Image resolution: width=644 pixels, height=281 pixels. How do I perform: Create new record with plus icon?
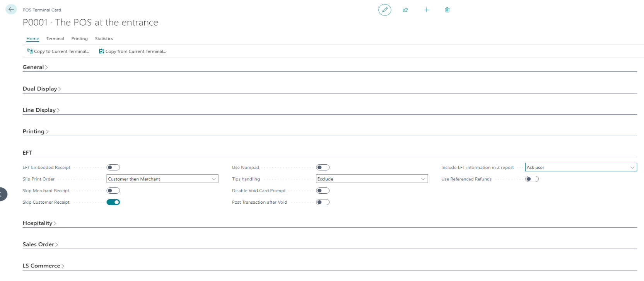coord(426,10)
